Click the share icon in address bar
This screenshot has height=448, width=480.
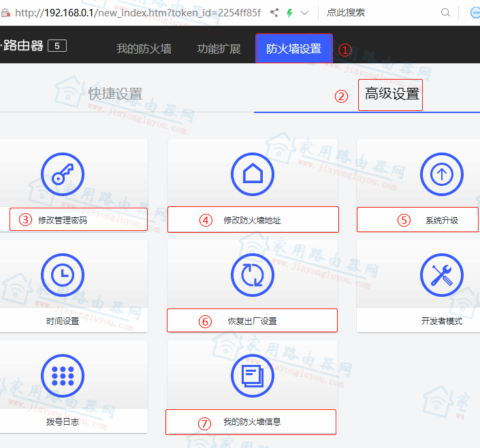point(274,12)
